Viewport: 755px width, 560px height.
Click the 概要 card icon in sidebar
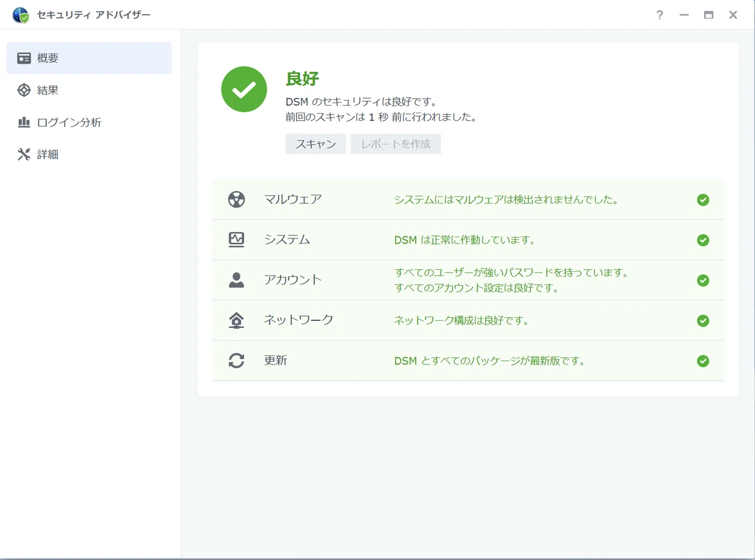point(24,58)
